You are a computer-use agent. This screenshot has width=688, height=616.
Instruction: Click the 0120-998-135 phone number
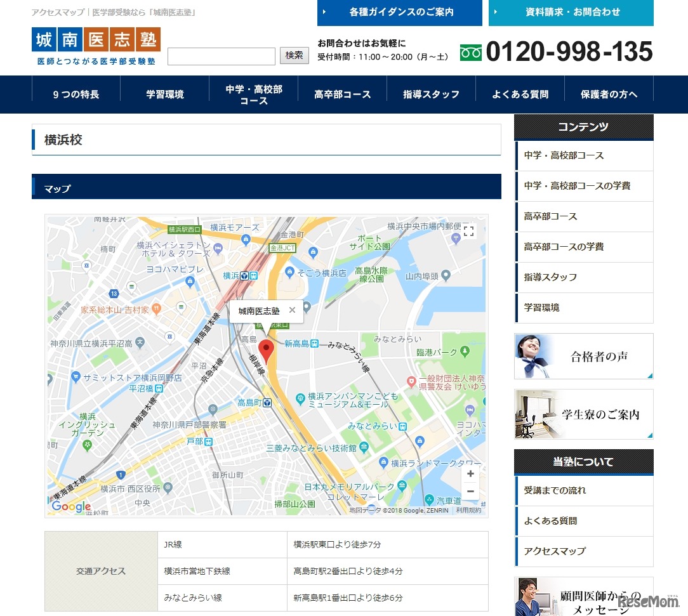click(569, 51)
